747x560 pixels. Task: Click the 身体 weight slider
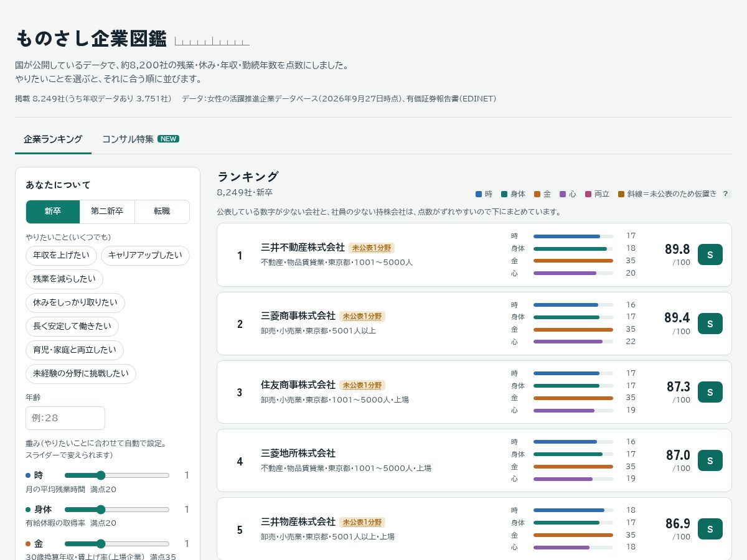(117, 509)
